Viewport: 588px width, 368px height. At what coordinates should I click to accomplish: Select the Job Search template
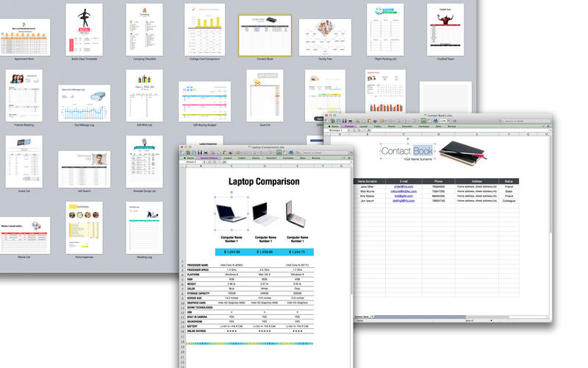[x=84, y=169]
